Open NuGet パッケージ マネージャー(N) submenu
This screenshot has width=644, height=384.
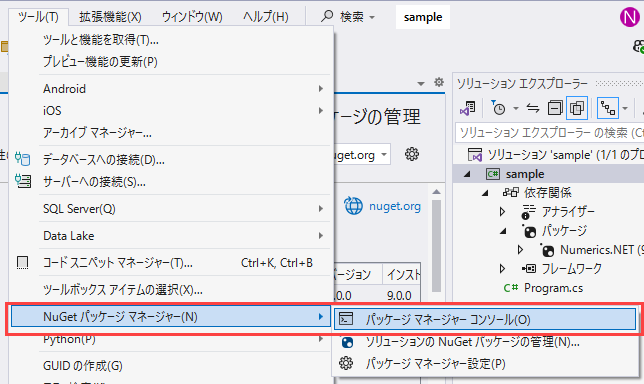tap(170, 317)
